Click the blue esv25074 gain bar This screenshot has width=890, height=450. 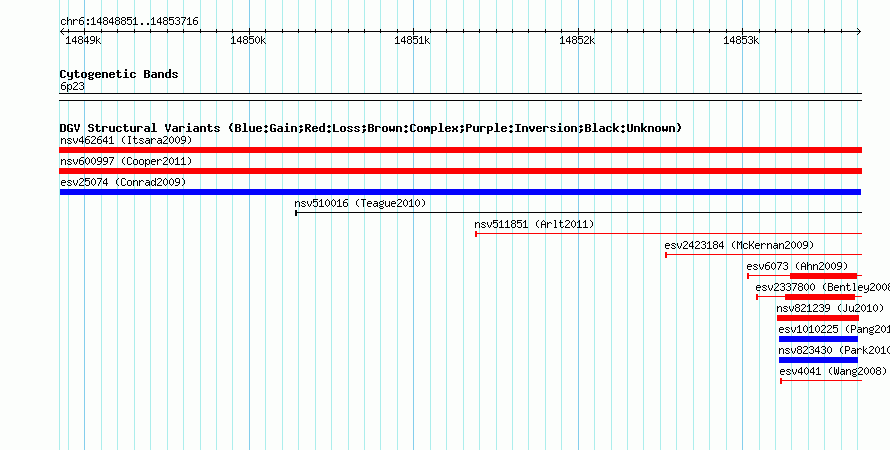tap(460, 192)
